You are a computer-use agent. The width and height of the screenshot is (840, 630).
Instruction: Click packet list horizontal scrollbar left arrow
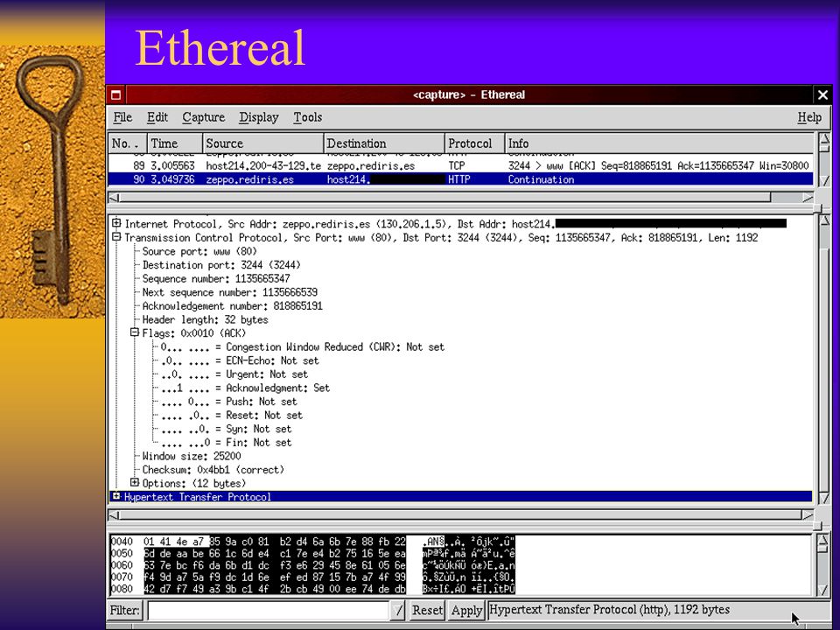click(x=114, y=198)
